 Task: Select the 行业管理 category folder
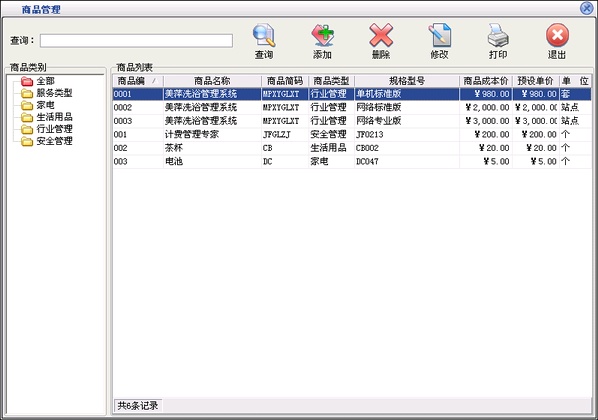click(27, 129)
